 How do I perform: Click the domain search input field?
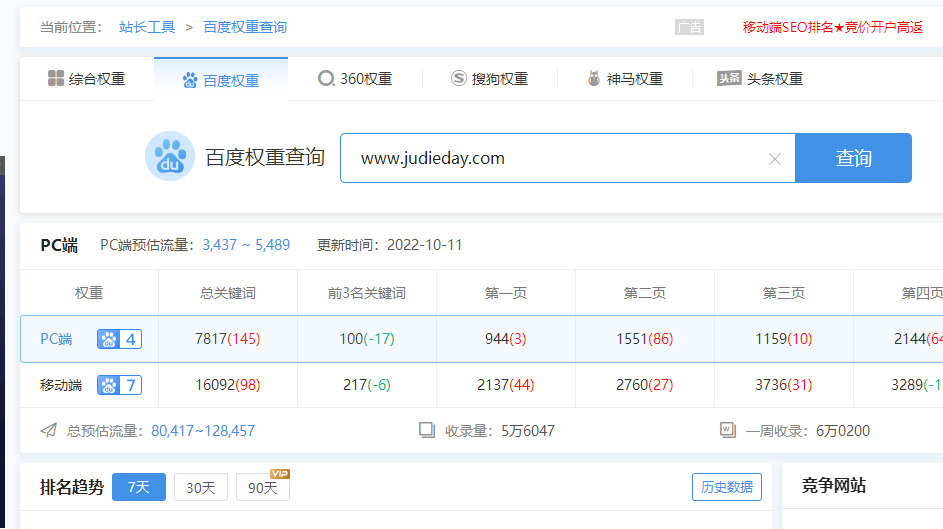[568, 158]
